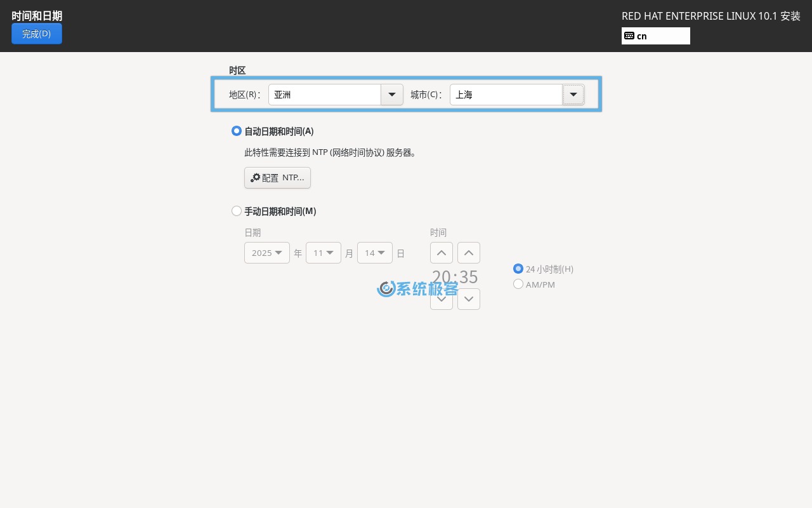Open NTP server configuration via 配置 NTP button

point(277,178)
